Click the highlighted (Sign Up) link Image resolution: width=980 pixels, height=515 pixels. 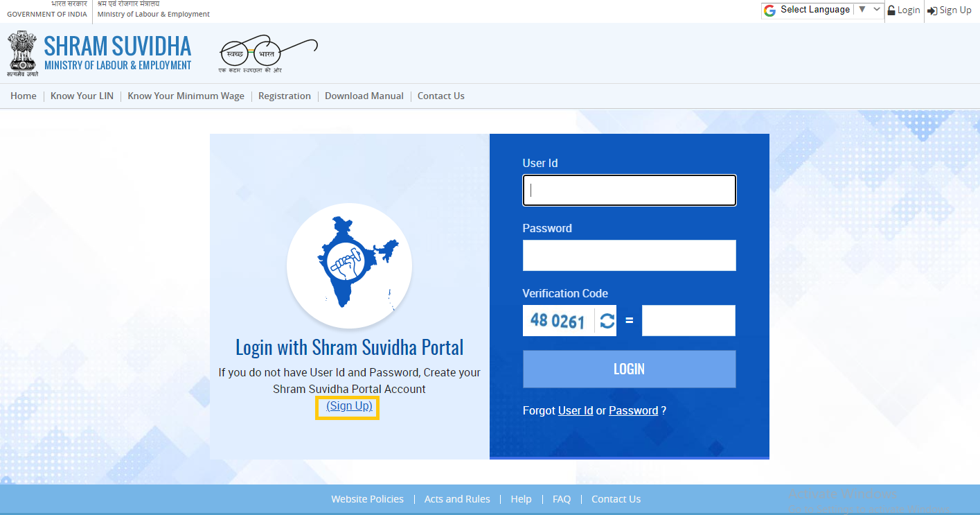[x=349, y=406]
